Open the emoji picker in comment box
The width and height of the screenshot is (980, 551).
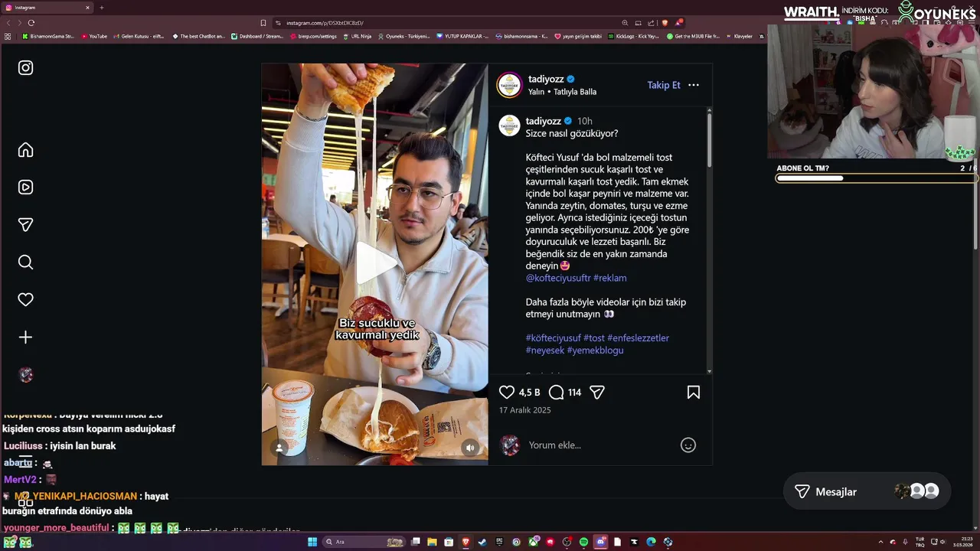point(688,445)
